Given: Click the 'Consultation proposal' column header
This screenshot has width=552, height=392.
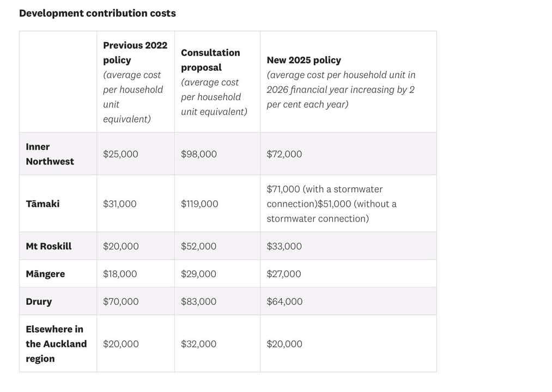Looking at the screenshot, I should [210, 60].
